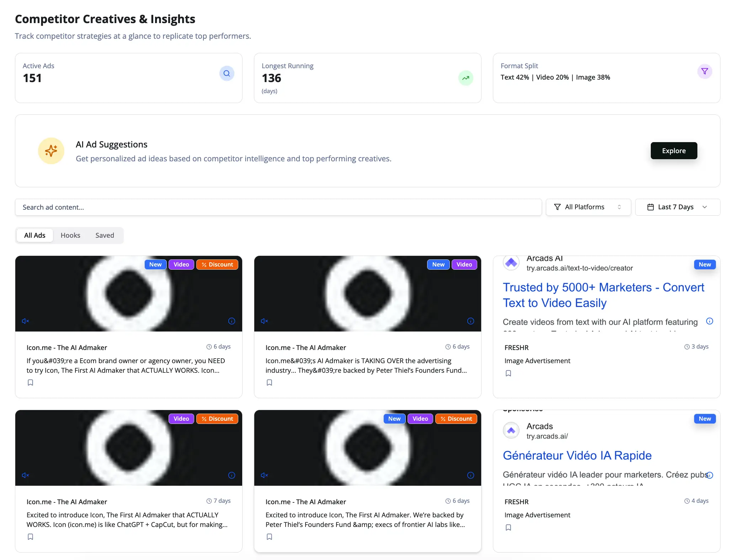Open the 'If you're a Ecom brand' video thumbnail

pos(129,294)
